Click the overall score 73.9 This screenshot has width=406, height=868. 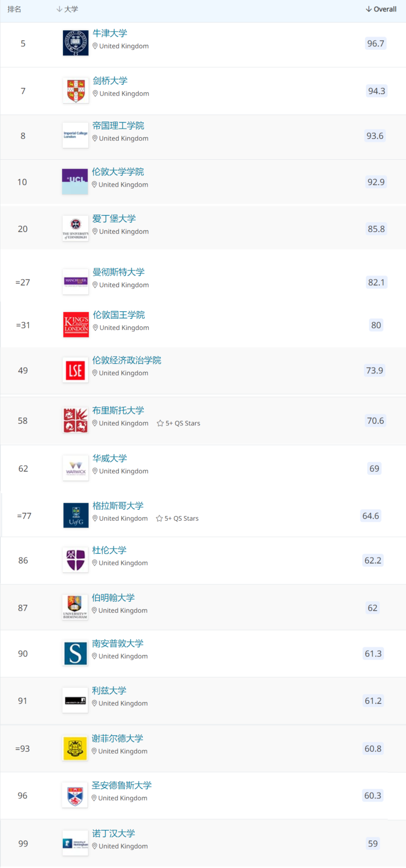375,370
